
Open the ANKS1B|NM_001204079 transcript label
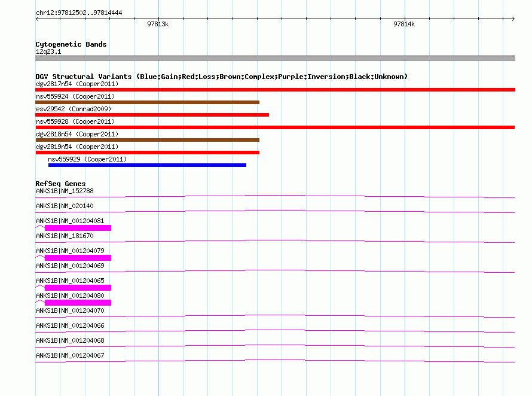point(70,251)
